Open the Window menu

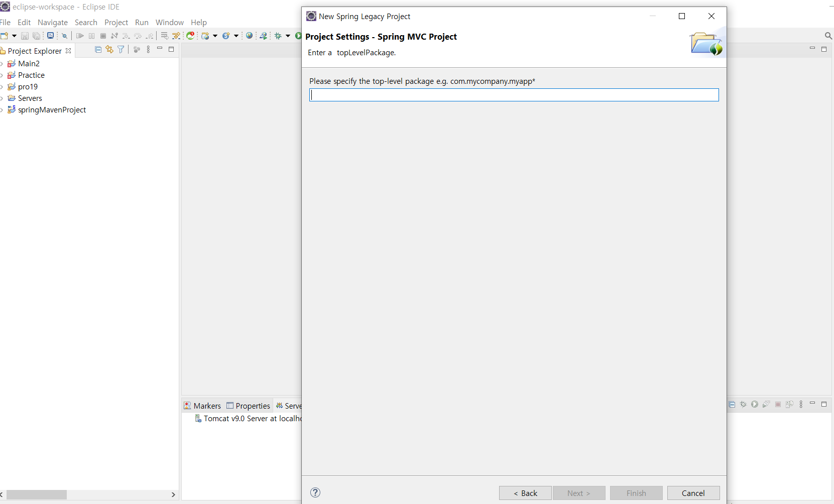coord(170,22)
